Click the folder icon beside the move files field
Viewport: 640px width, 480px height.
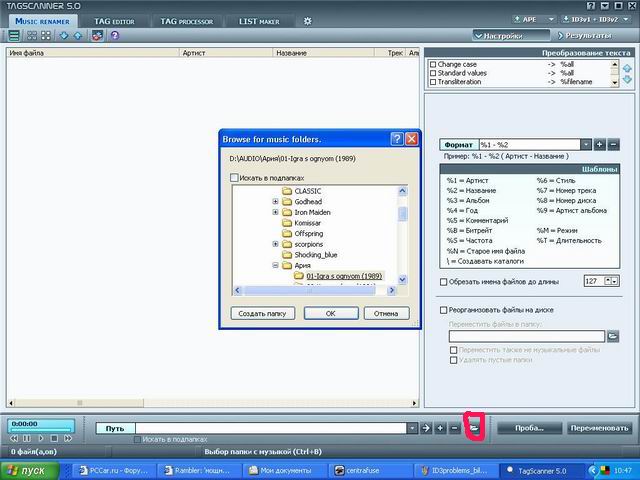(x=613, y=336)
